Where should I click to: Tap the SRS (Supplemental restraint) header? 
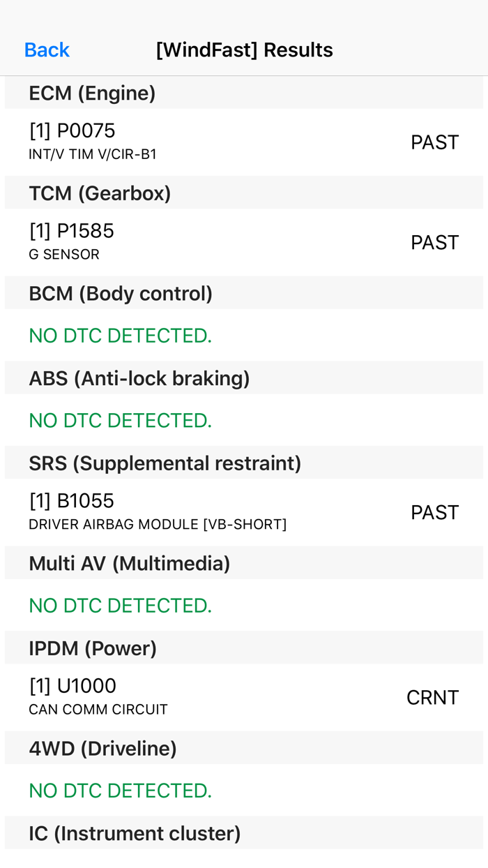[x=165, y=463]
